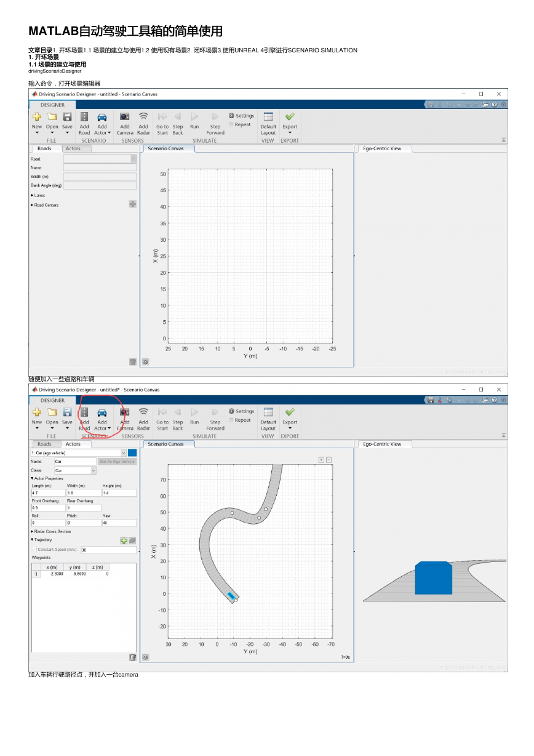534x756 pixels.
Task: Click the Save floppy icon in the empty-canvas window
Action: click(67, 116)
